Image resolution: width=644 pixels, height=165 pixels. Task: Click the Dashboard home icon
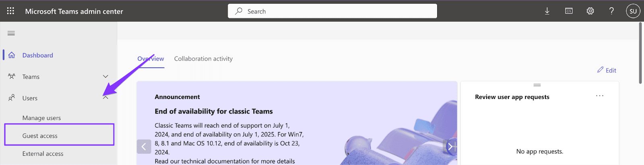click(x=12, y=55)
